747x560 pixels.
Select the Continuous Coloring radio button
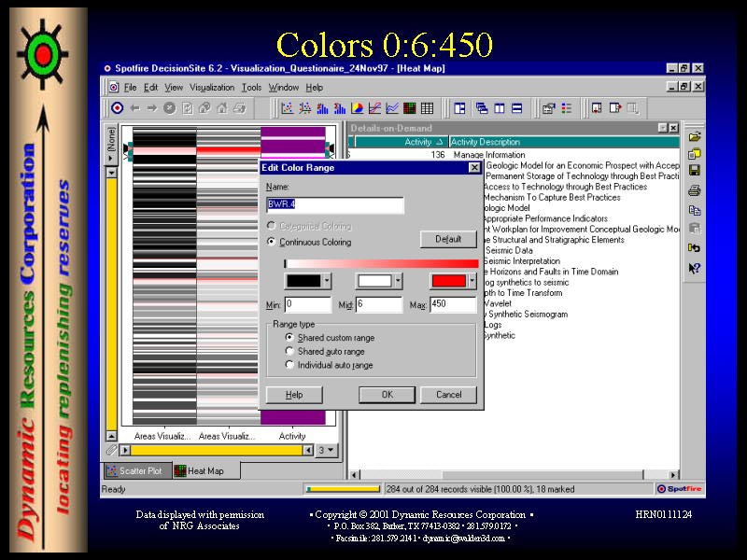pyautogui.click(x=272, y=242)
